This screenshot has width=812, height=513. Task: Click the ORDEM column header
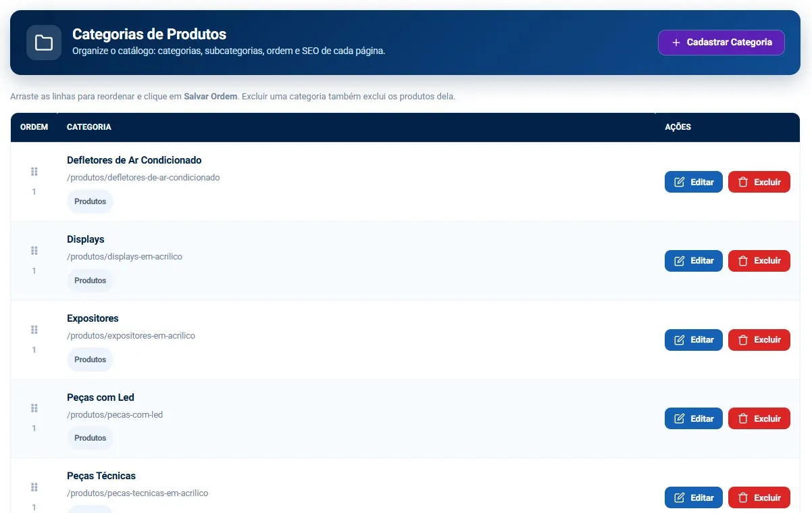coord(34,127)
